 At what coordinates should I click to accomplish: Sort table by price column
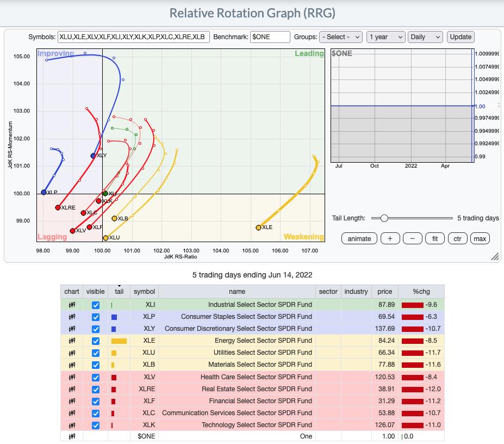pos(385,292)
